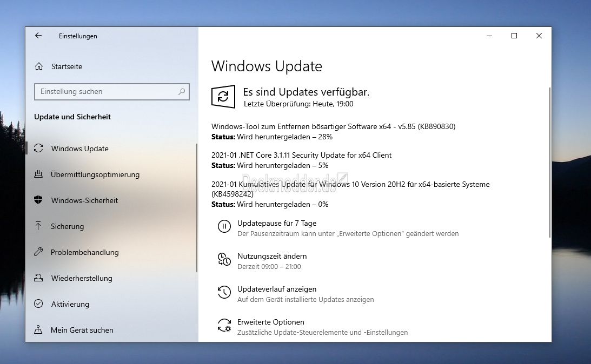Viewport: 591px width, 364px height.
Task: Click the KB890830 malicious software tool entry
Action: tap(333, 126)
